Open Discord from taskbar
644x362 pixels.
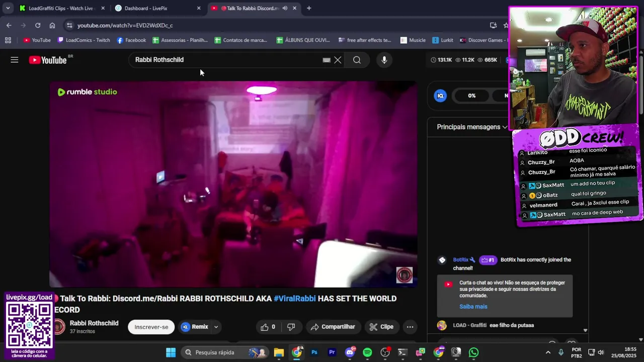pos(350,352)
